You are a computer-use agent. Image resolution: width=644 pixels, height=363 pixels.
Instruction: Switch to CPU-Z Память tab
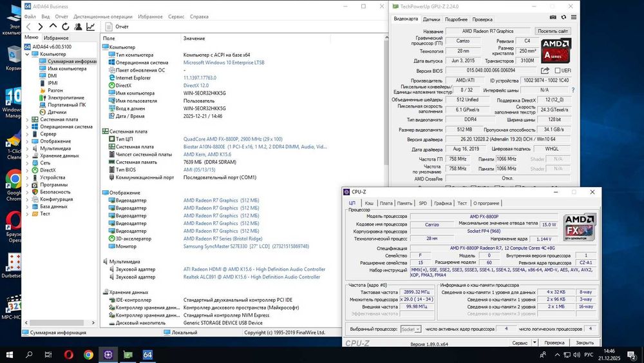(x=404, y=203)
